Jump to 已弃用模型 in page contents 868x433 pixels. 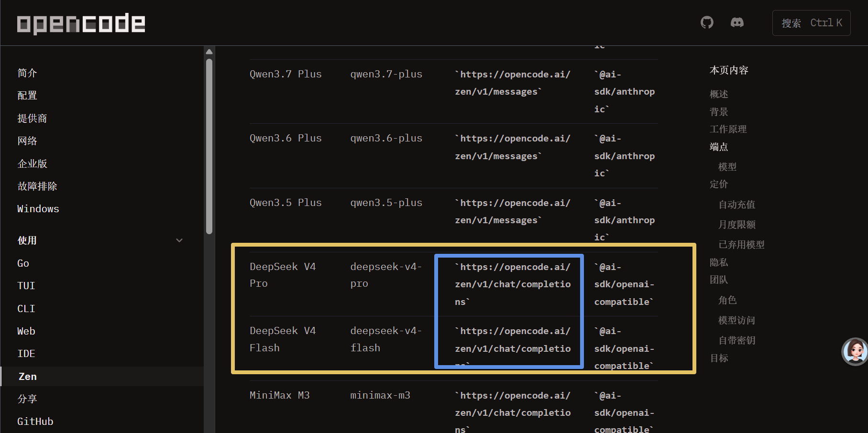[741, 245]
